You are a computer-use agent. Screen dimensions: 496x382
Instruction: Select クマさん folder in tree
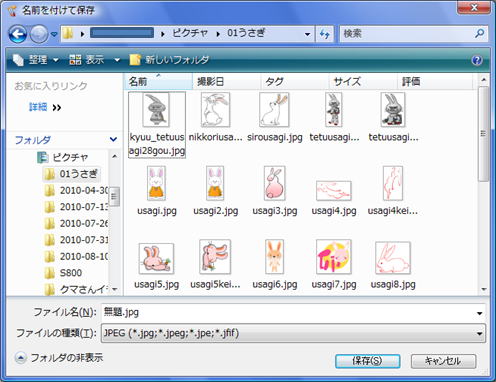click(76, 289)
